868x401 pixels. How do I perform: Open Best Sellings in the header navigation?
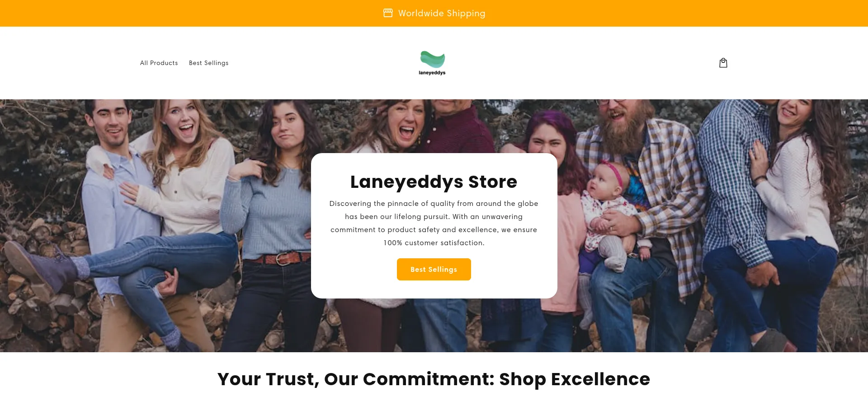tap(209, 63)
